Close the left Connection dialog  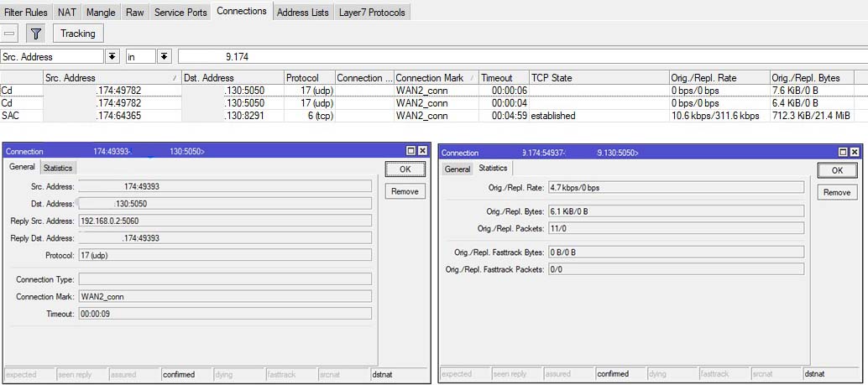[x=422, y=151]
